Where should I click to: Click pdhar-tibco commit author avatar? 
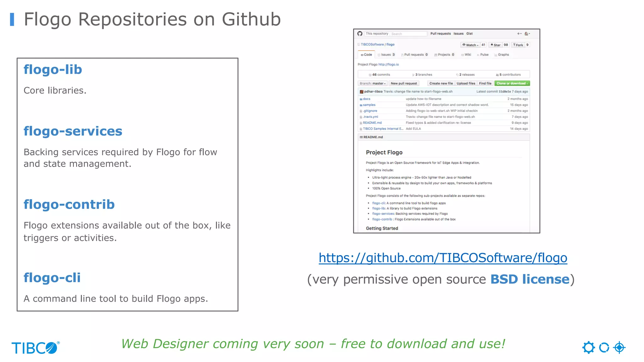(362, 92)
